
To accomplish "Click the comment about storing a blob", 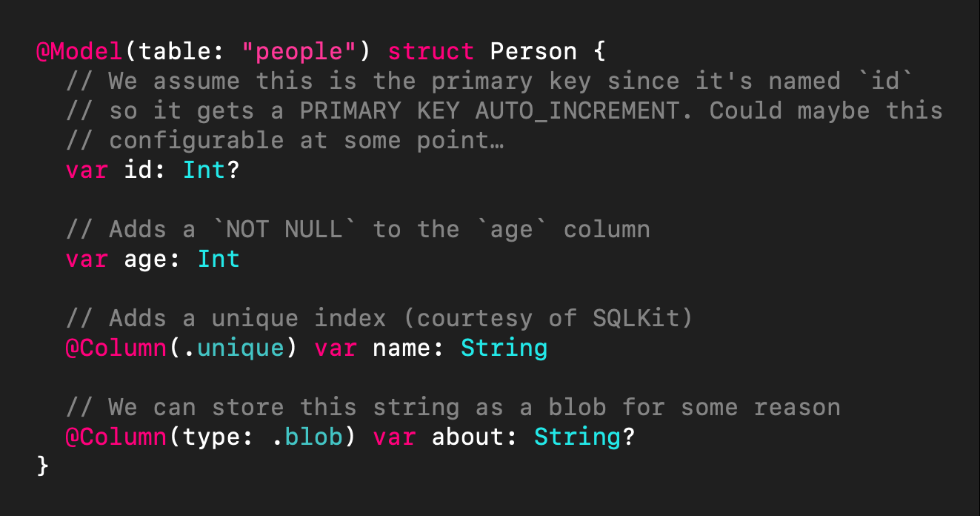I will click(453, 407).
